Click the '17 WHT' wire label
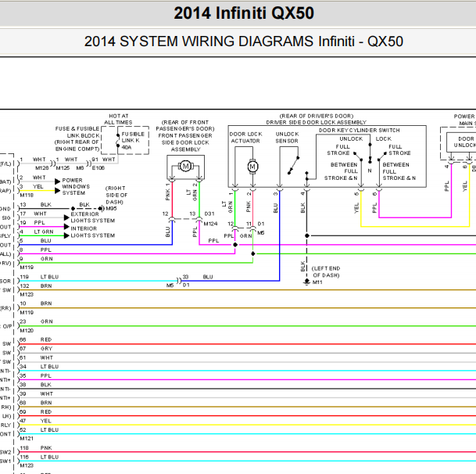The height and width of the screenshot is (474, 476). tap(34, 214)
